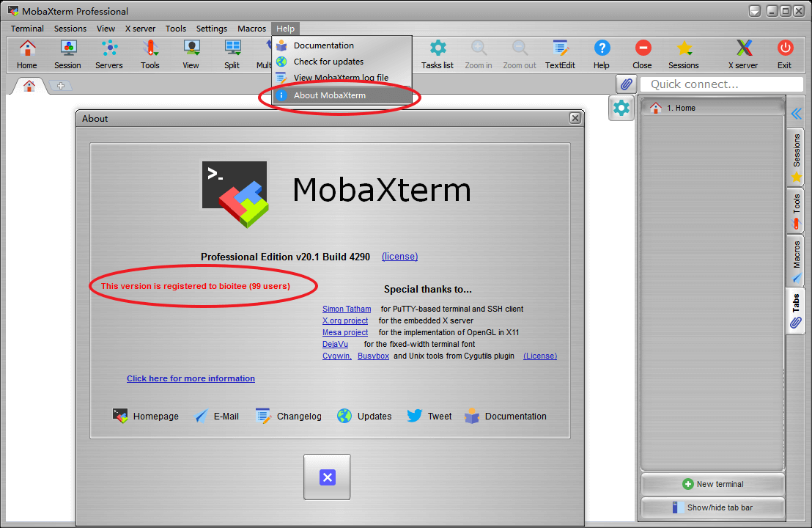Click the Split toolbar icon
Screen dimensions: 812x528
232,54
